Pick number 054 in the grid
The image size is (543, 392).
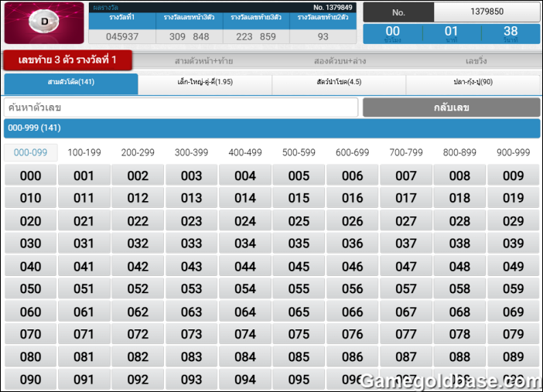(x=245, y=289)
